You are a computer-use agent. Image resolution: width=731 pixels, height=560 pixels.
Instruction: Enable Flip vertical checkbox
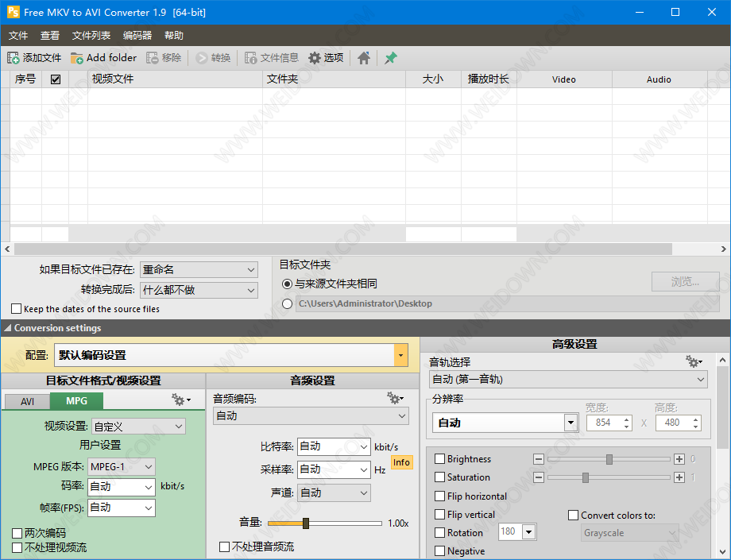pos(439,515)
